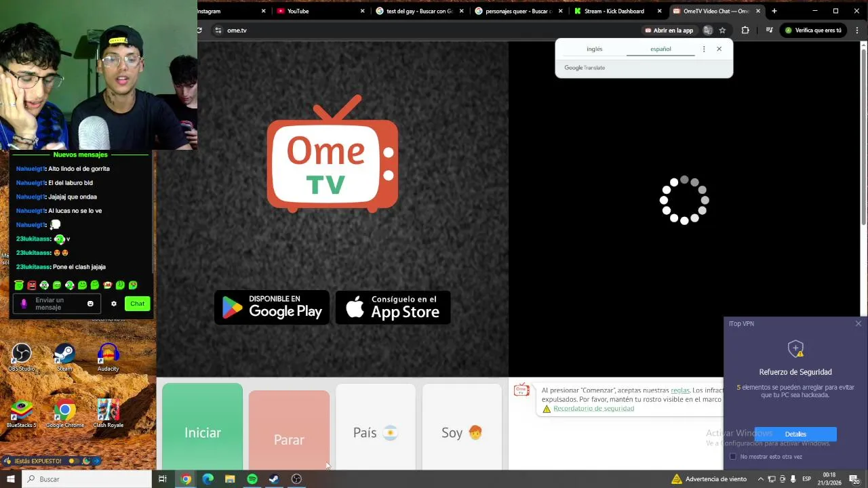Open the emoji picker in chat input
Image resolution: width=868 pixels, height=488 pixels.
[x=90, y=304]
